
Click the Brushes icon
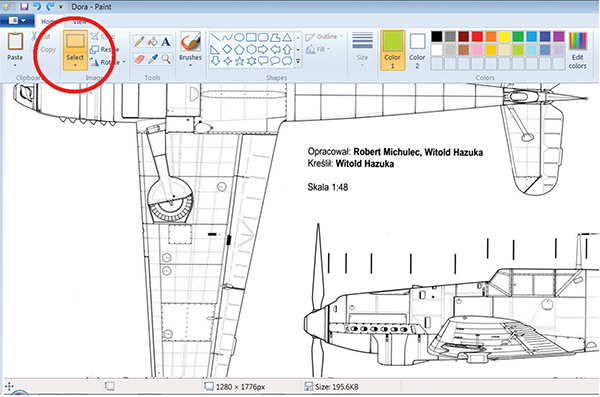click(190, 42)
